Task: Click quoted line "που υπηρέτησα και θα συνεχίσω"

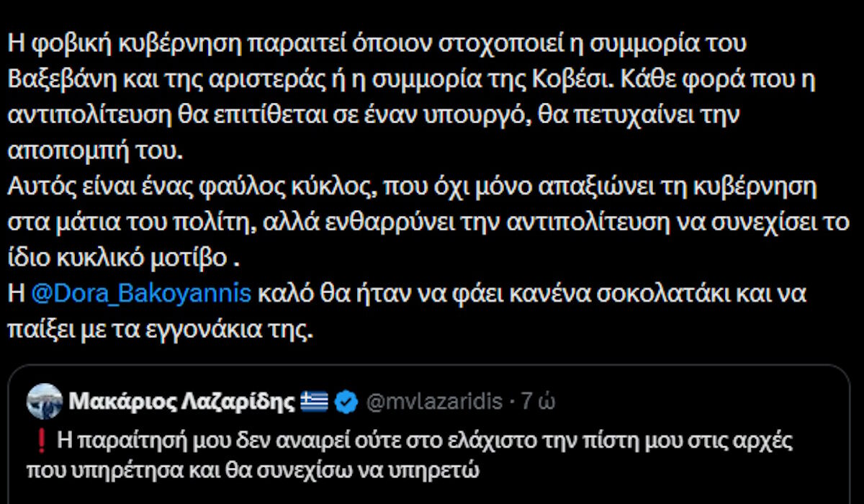Action: [252, 470]
